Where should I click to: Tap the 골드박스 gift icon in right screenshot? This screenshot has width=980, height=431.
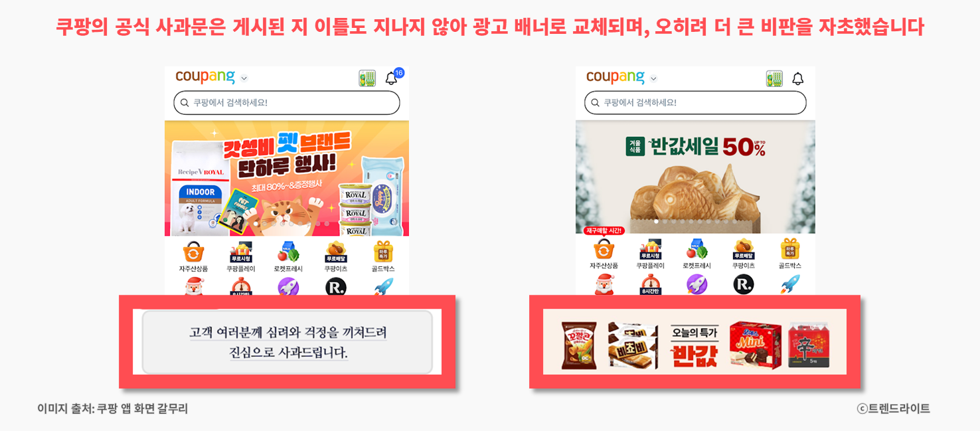click(790, 254)
